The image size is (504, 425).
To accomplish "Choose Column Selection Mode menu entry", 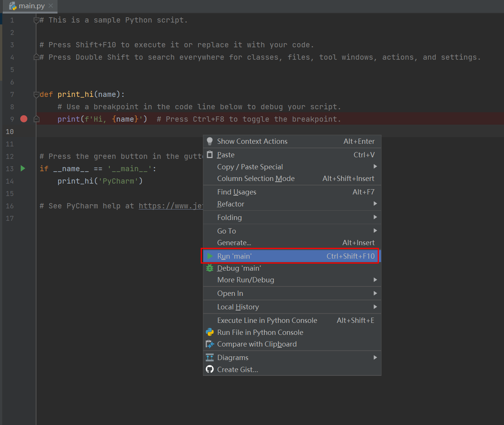I will pyautogui.click(x=256, y=178).
